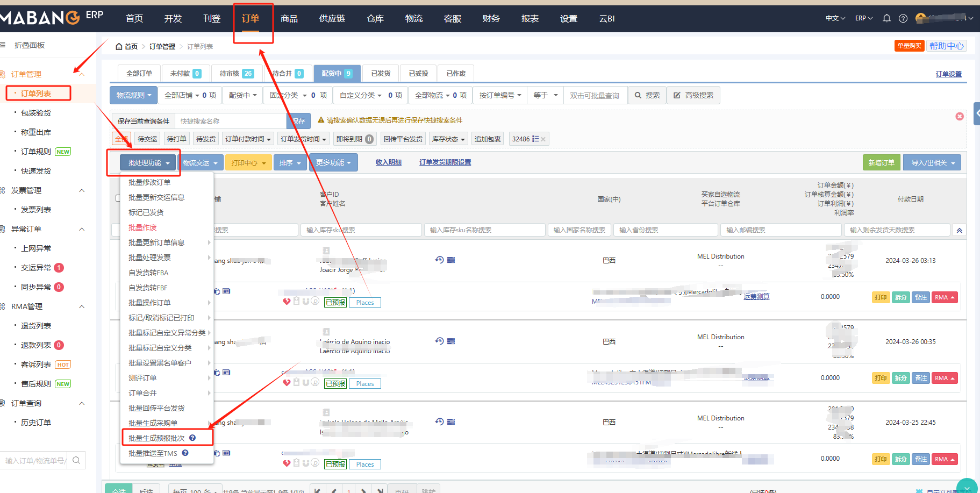The width and height of the screenshot is (980, 493).
Task: Open the 等于 comparison dropdown
Action: tap(545, 95)
